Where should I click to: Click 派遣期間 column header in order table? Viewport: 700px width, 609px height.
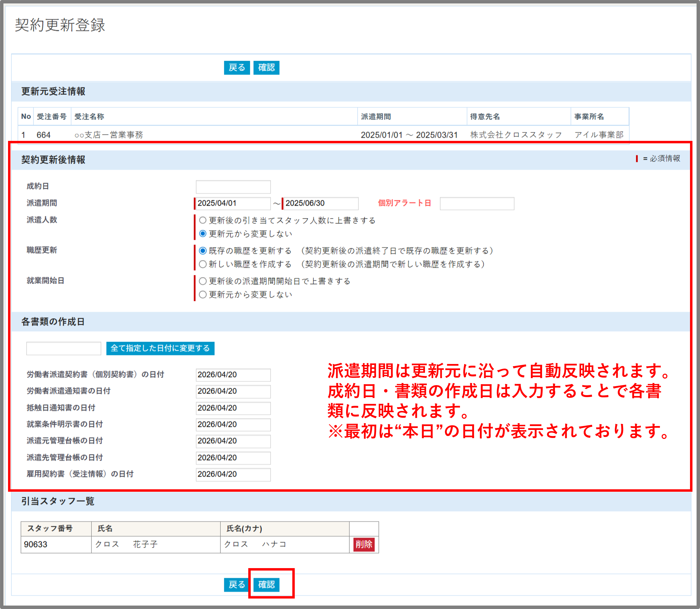point(412,117)
